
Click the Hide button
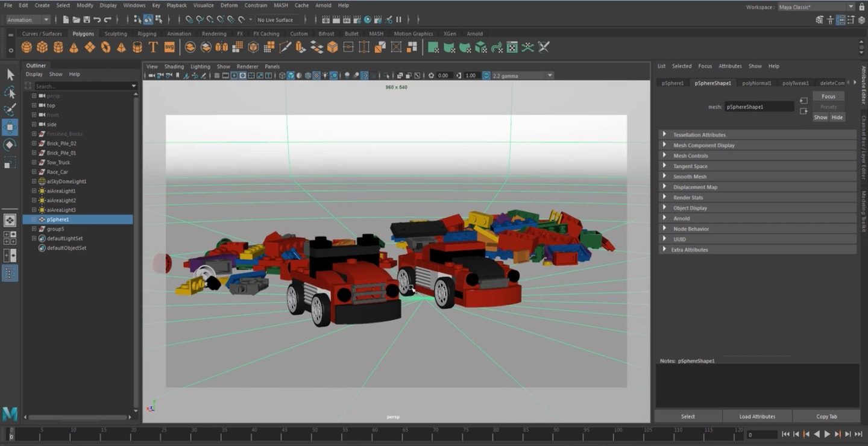click(x=837, y=118)
